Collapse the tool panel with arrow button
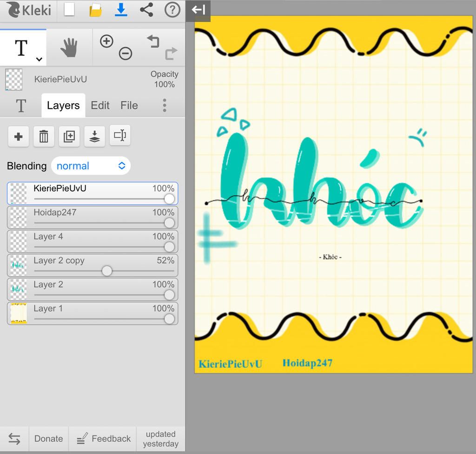 198,10
